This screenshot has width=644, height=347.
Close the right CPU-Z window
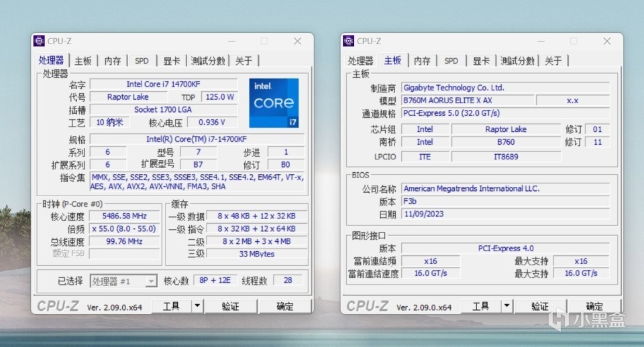606,41
